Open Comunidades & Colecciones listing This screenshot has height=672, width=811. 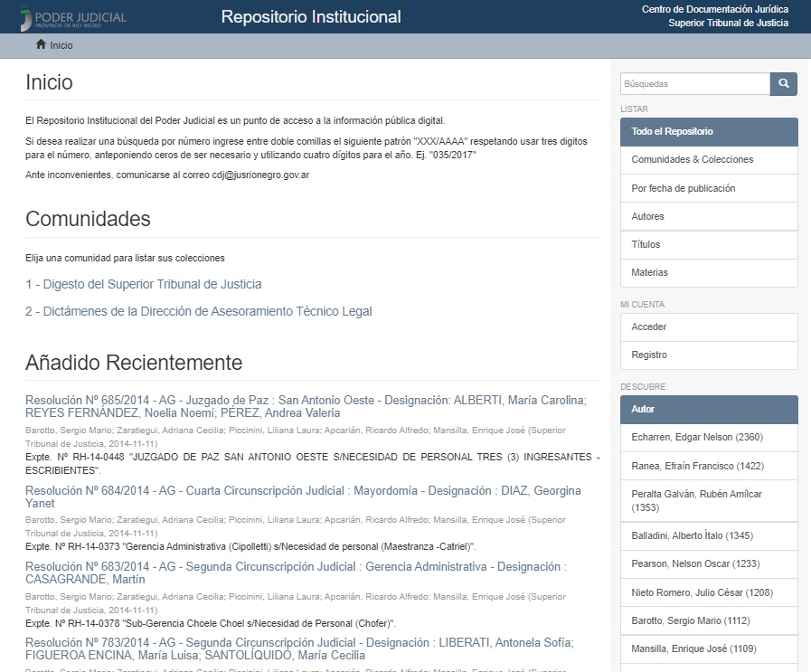coord(692,160)
